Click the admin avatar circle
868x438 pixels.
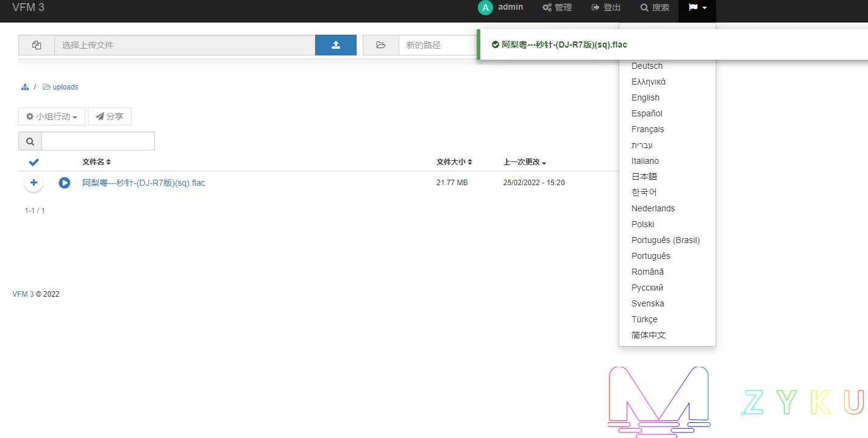pyautogui.click(x=485, y=8)
